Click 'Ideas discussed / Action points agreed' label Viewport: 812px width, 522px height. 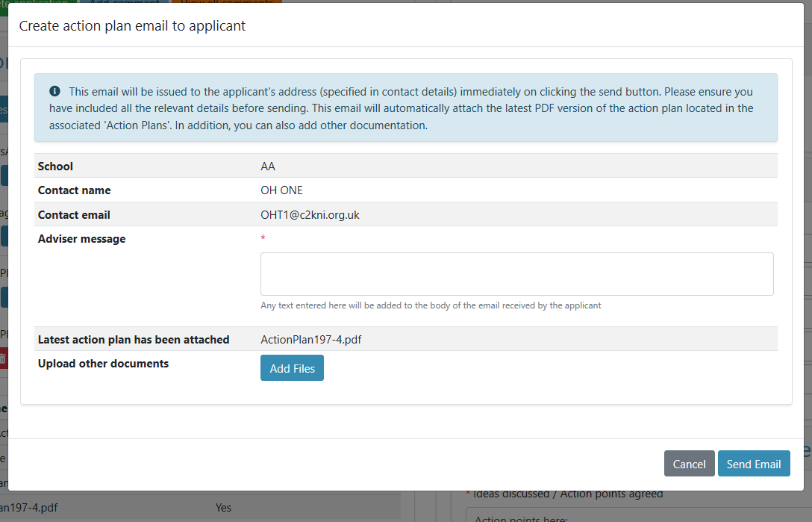[566, 494]
